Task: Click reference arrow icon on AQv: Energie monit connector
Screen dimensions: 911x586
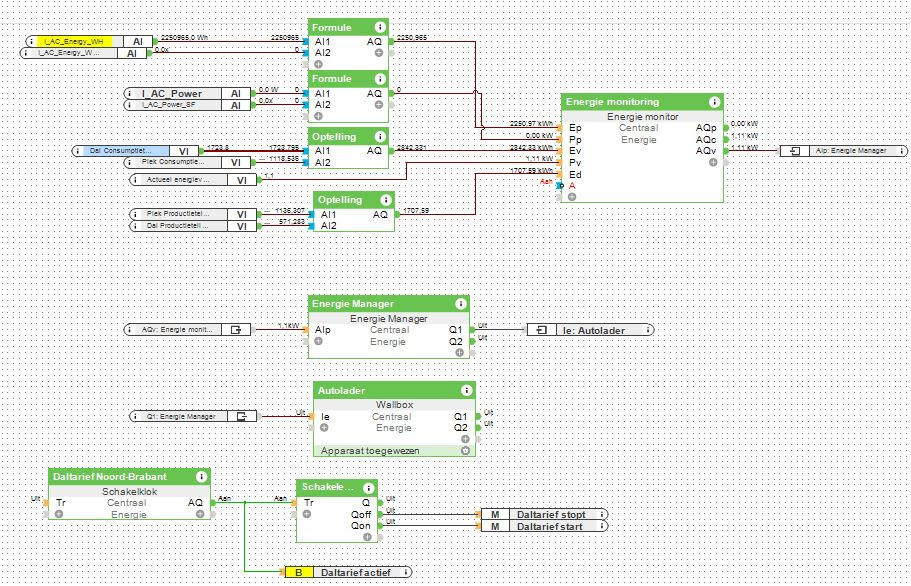Action: [237, 329]
